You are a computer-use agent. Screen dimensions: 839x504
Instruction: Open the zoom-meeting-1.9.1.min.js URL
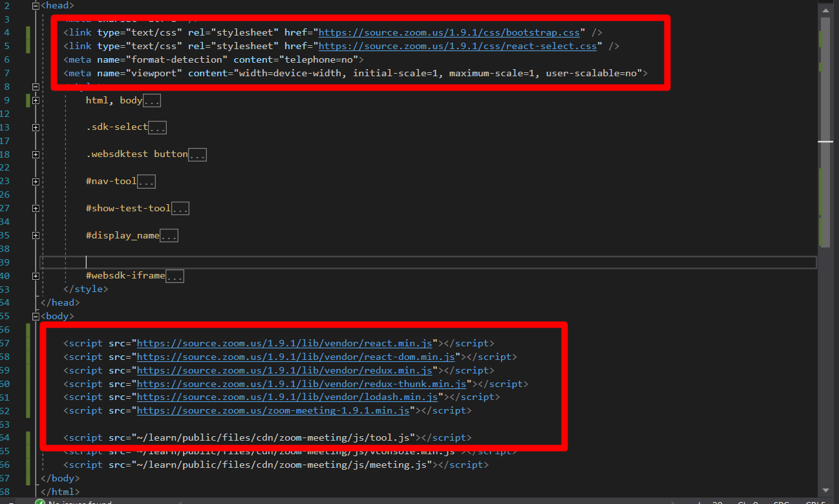coord(273,410)
